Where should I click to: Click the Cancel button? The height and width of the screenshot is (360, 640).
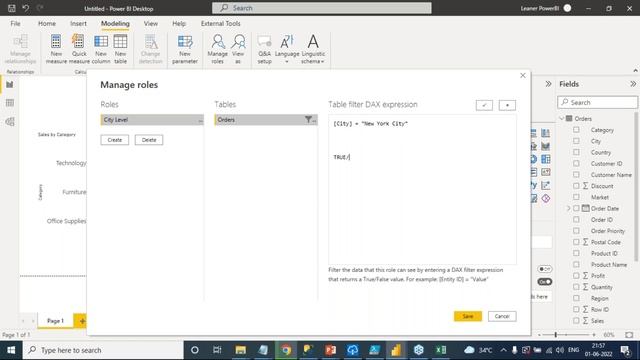coord(502,316)
